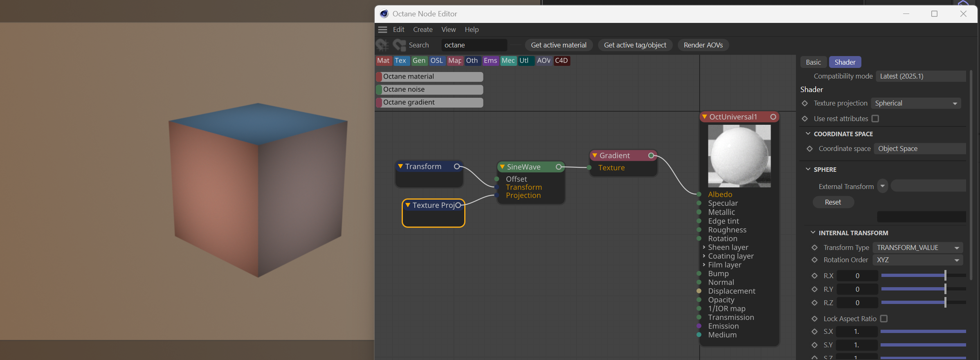The width and height of the screenshot is (980, 360).
Task: Expand the Coating layer group
Action: (704, 256)
